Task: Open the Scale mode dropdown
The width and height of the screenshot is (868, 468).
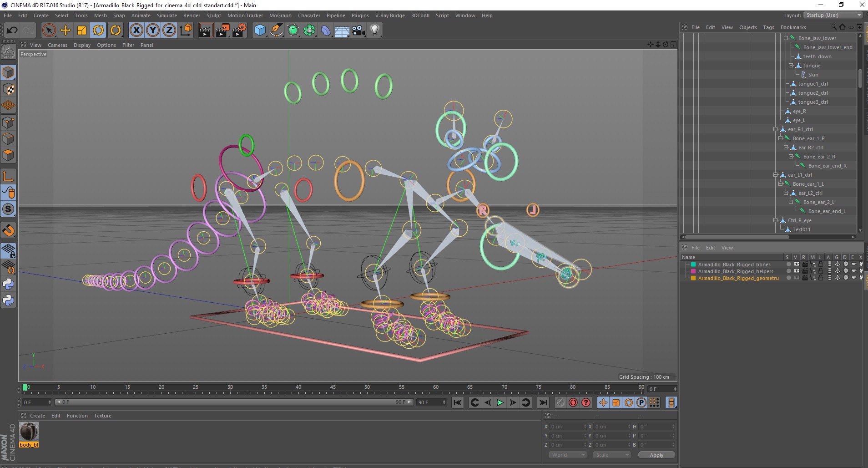Action: (x=611, y=455)
